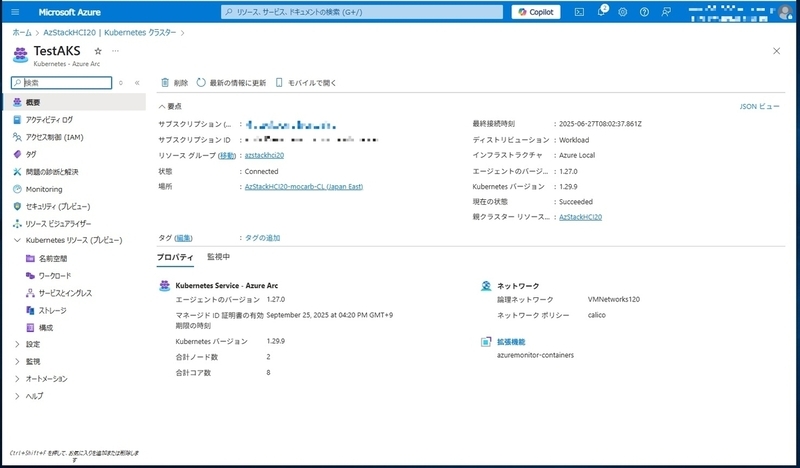
Task: Expand the ヘルプ sidebar group
Action: [x=17, y=396]
